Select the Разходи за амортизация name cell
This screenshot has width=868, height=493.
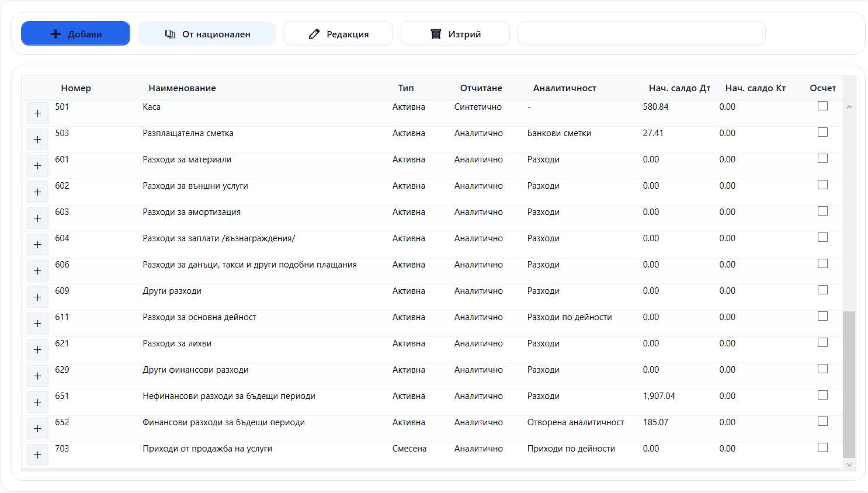pyautogui.click(x=192, y=212)
